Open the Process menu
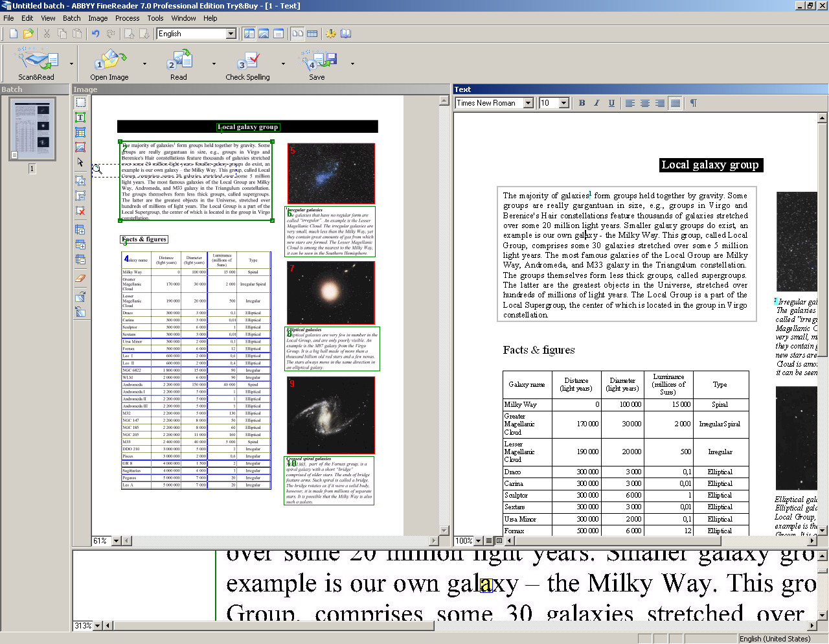Image resolution: width=829 pixels, height=644 pixels. pyautogui.click(x=127, y=18)
